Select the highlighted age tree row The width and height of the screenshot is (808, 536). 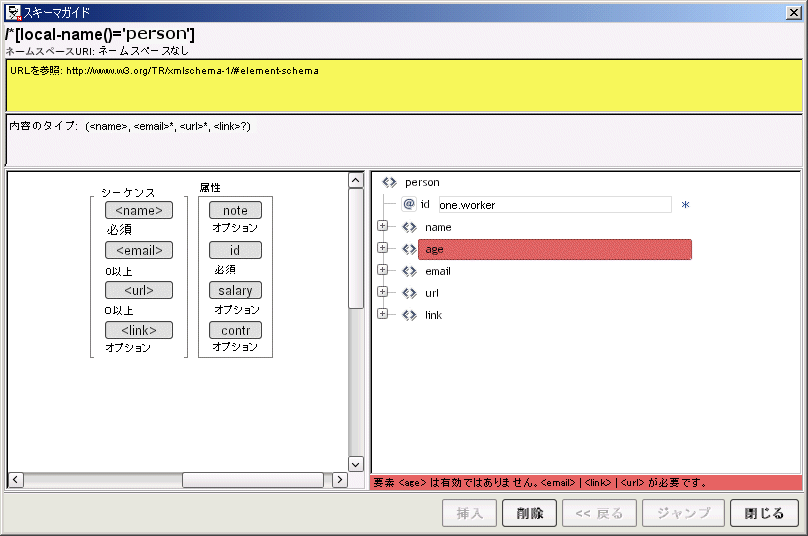[x=554, y=249]
